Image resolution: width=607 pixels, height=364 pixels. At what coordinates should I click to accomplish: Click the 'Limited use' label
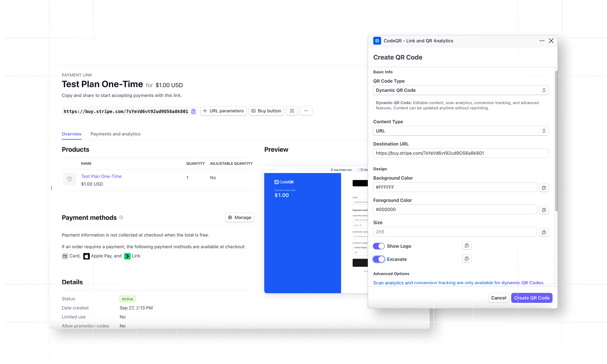[x=74, y=317]
